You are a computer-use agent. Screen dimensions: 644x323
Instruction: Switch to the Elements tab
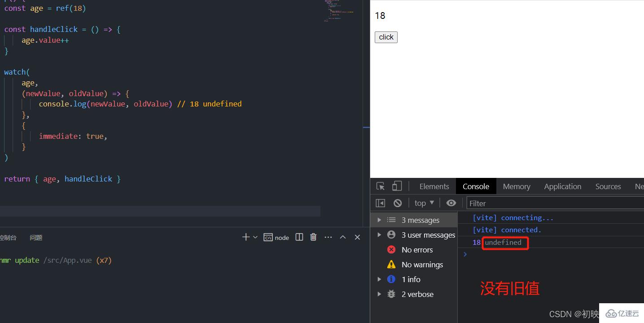[434, 186]
